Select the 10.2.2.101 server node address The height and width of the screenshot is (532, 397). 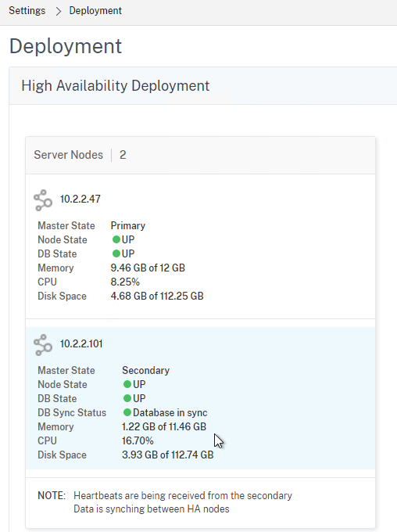click(81, 343)
